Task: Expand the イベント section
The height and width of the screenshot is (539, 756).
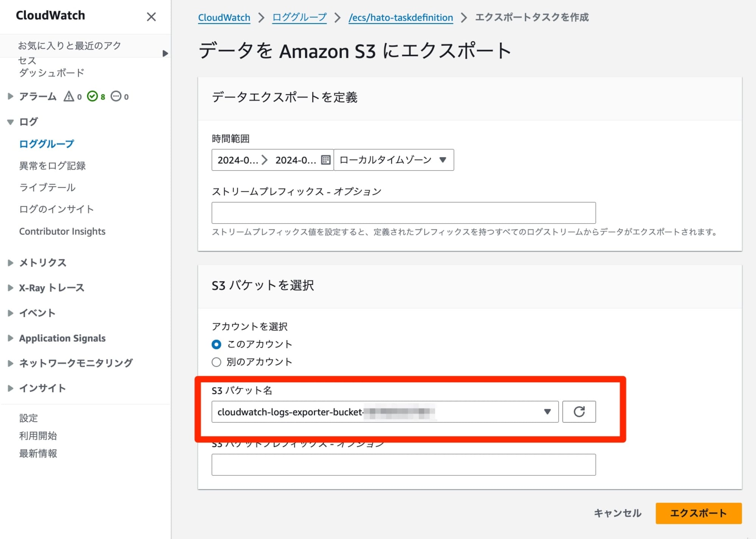Action: (x=10, y=313)
